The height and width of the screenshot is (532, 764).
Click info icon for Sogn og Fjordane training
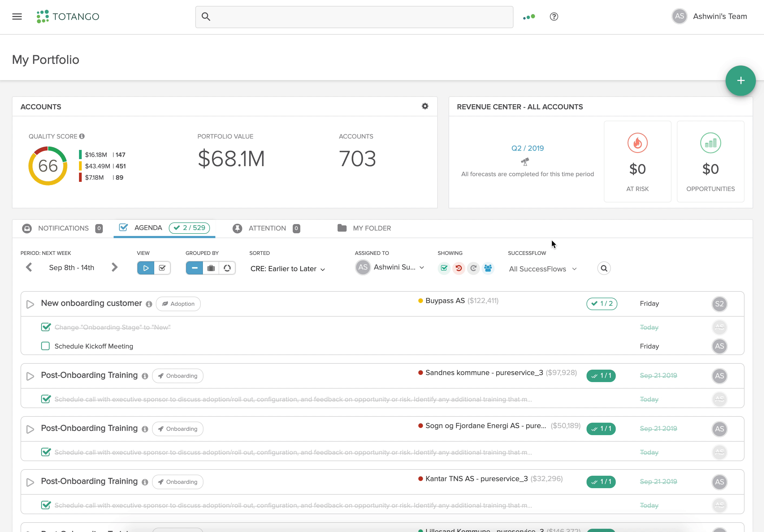point(145,429)
